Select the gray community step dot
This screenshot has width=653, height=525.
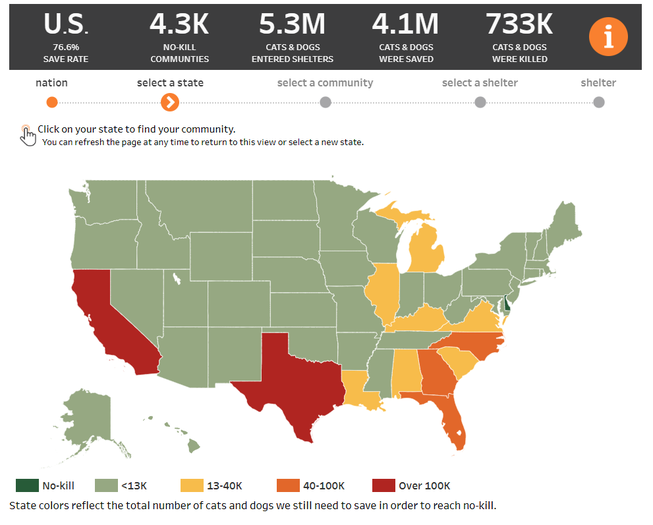coord(325,101)
